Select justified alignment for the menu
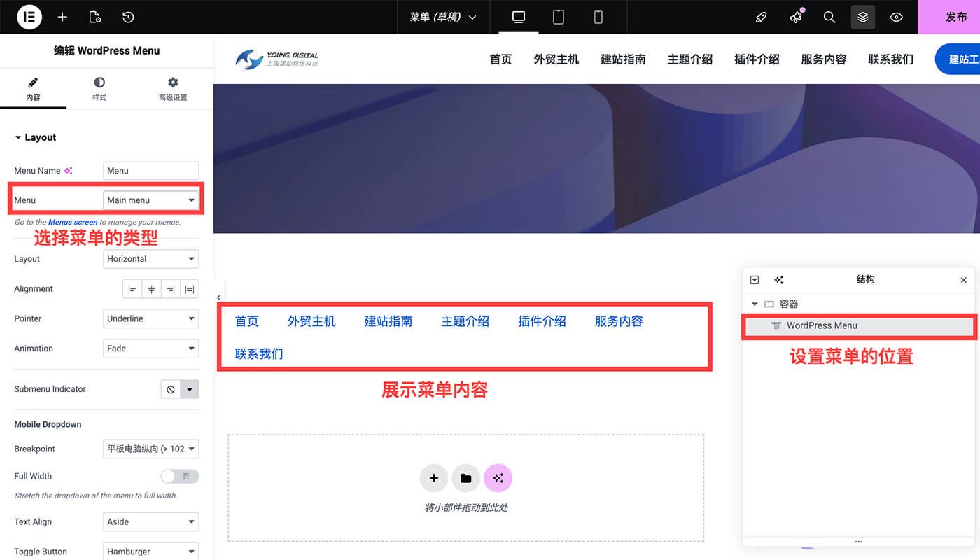The width and height of the screenshot is (980, 560). (188, 288)
